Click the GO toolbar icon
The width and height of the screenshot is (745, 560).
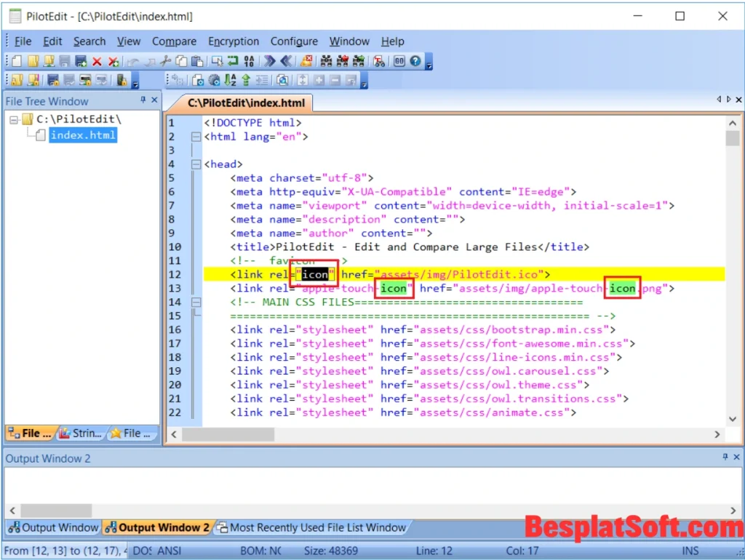(399, 62)
